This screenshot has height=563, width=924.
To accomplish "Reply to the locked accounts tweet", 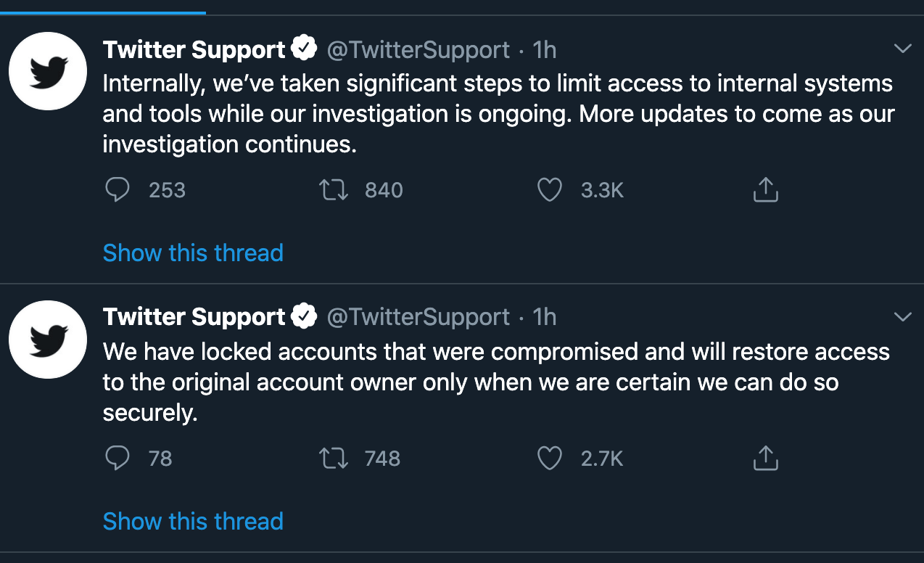I will 117,458.
